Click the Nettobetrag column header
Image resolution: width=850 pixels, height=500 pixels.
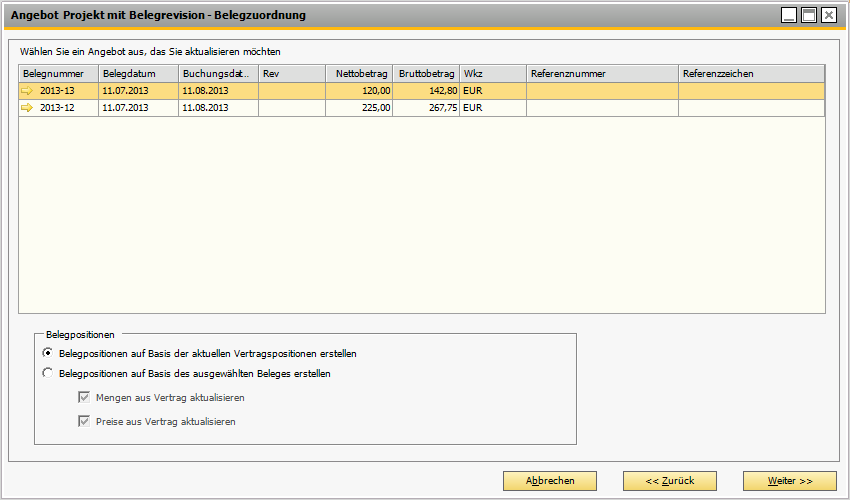coord(359,74)
